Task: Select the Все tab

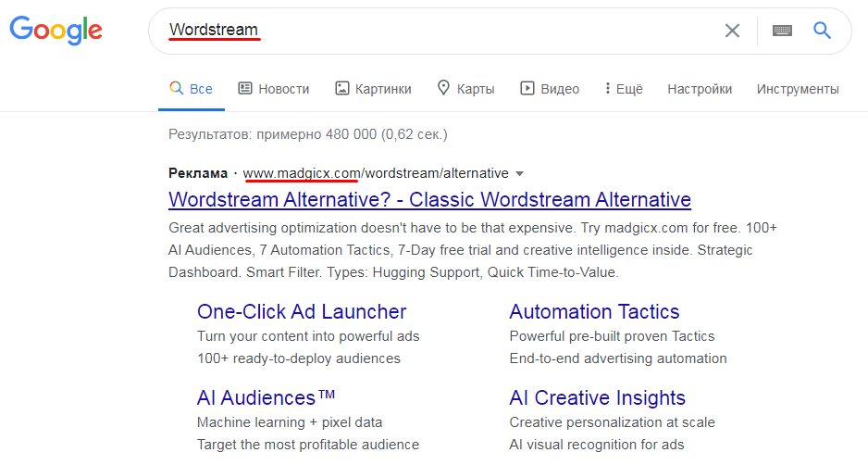Action: pos(191,89)
